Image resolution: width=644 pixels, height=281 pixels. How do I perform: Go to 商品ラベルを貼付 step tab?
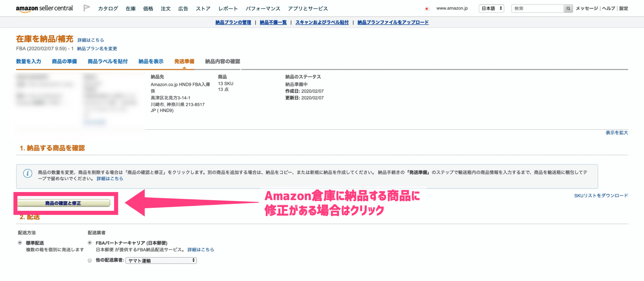108,61
